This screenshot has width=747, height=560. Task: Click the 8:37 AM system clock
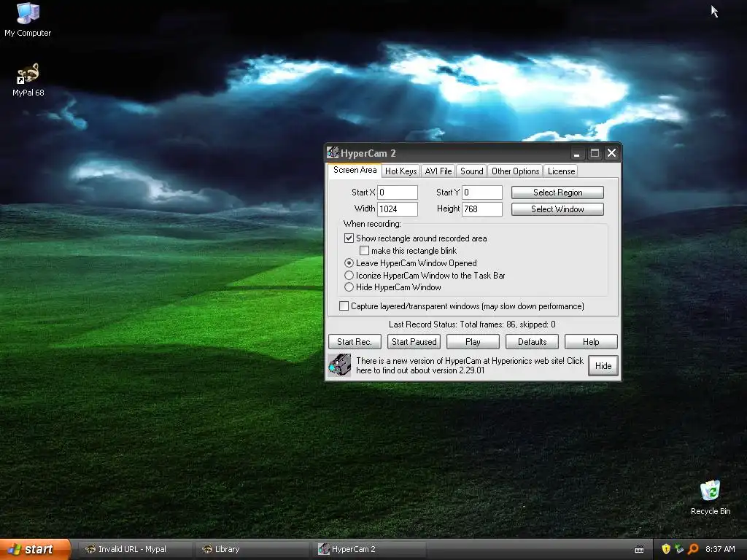[720, 549]
